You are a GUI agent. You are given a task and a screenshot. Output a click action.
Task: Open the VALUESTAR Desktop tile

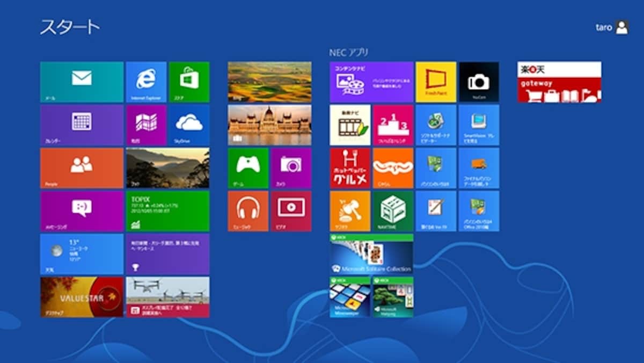(82, 296)
